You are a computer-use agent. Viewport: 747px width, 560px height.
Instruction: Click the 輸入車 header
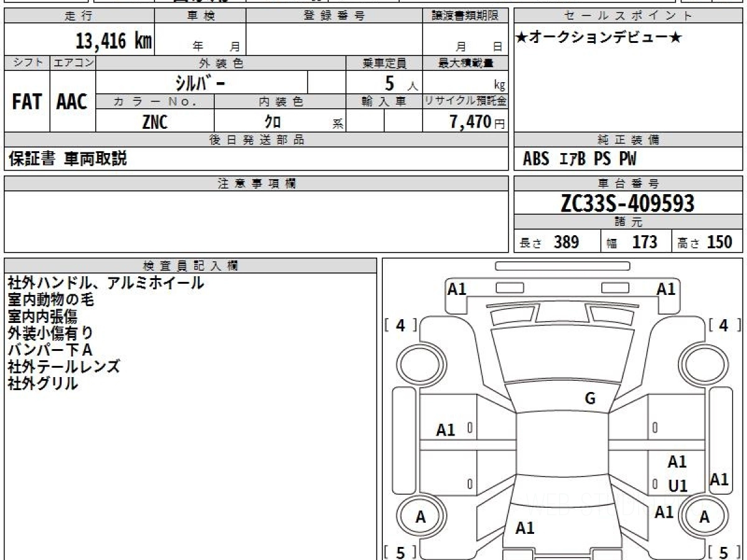pos(384,101)
